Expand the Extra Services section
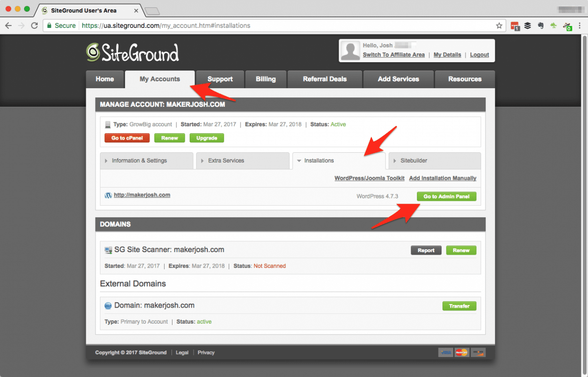Viewport: 588px width, 377px height. pyautogui.click(x=243, y=161)
